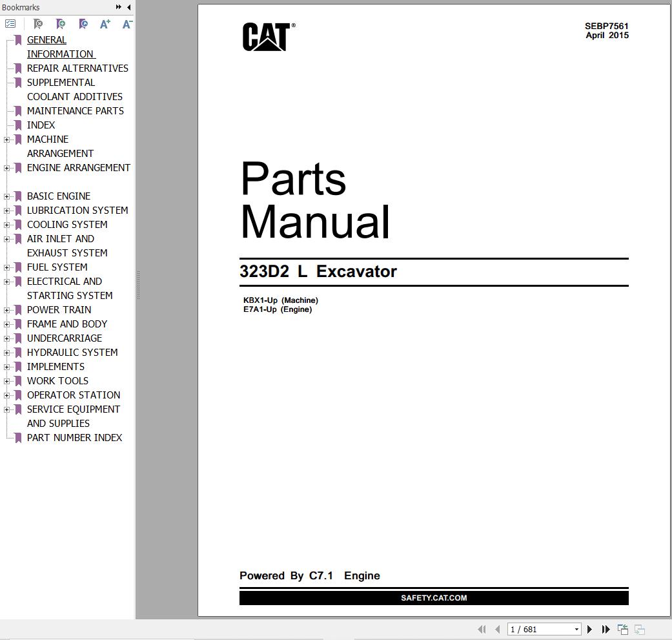
Task: Click the double-arrow expand panel button
Action: (118, 7)
